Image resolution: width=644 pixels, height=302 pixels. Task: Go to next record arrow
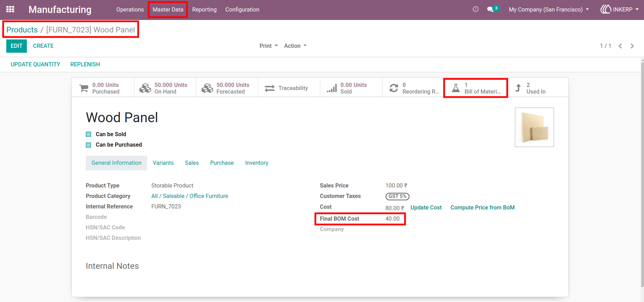(632, 46)
